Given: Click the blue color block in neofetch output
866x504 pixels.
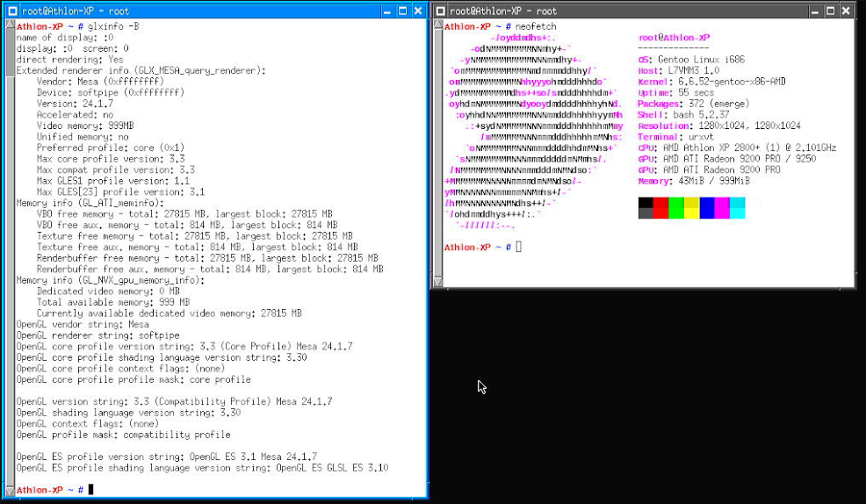Looking at the screenshot, I should 707,208.
